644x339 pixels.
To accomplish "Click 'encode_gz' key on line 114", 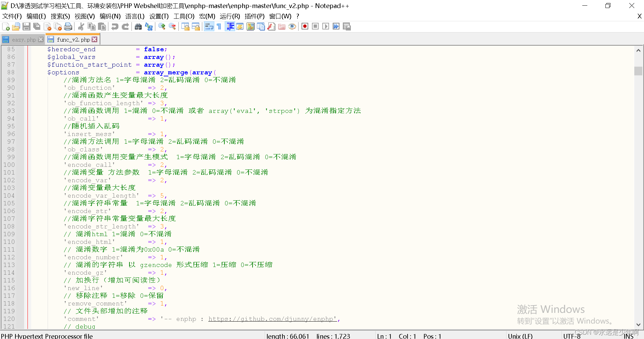I will tap(85, 273).
